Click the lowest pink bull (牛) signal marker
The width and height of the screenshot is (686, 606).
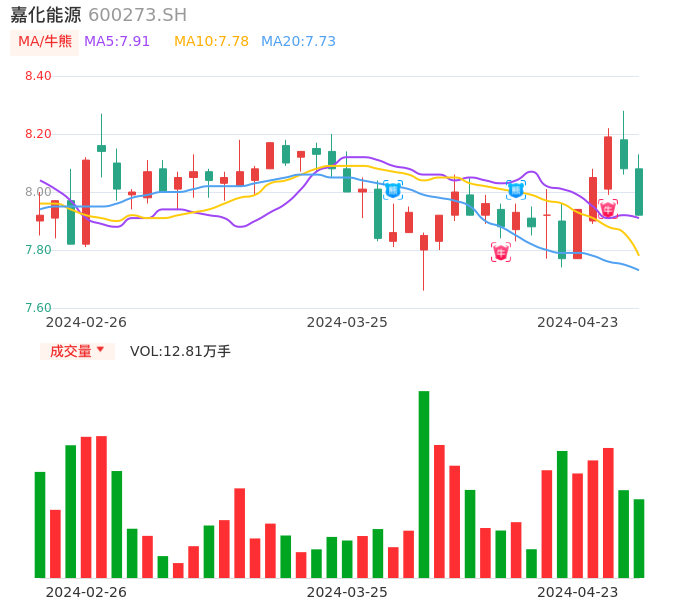(x=501, y=252)
